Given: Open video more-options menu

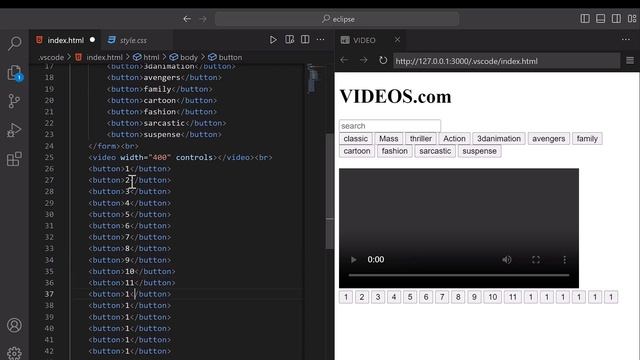Looking at the screenshot, I should pos(564,260).
